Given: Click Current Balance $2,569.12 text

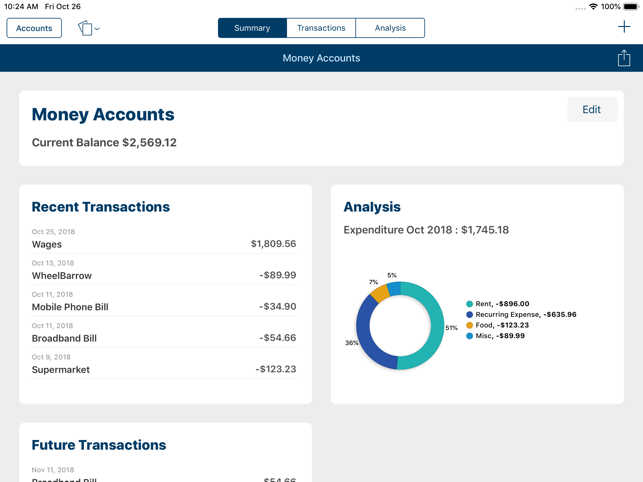Looking at the screenshot, I should [x=104, y=142].
